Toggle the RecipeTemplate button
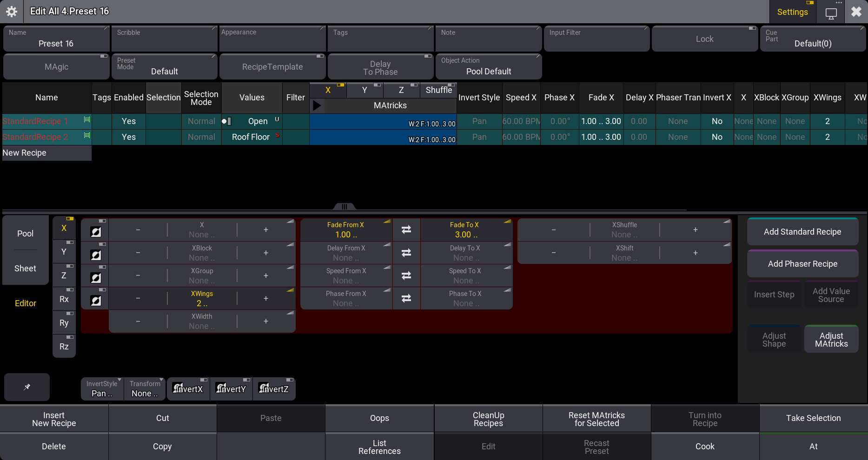Viewport: 868px width, 460px height. click(x=272, y=67)
